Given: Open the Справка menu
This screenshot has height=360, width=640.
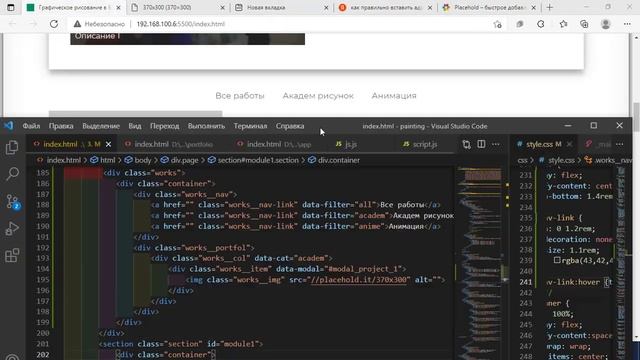Looking at the screenshot, I should (x=290, y=126).
